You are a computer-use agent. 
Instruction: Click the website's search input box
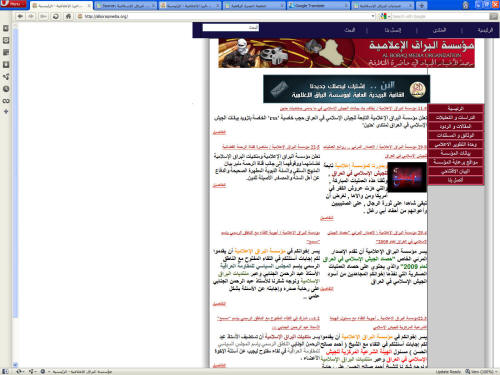pos(230,28)
